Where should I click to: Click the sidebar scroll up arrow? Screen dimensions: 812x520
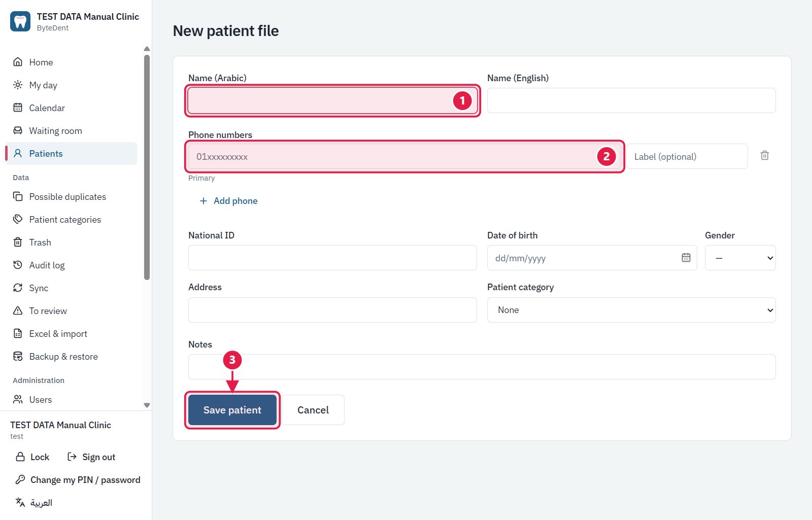[147, 49]
